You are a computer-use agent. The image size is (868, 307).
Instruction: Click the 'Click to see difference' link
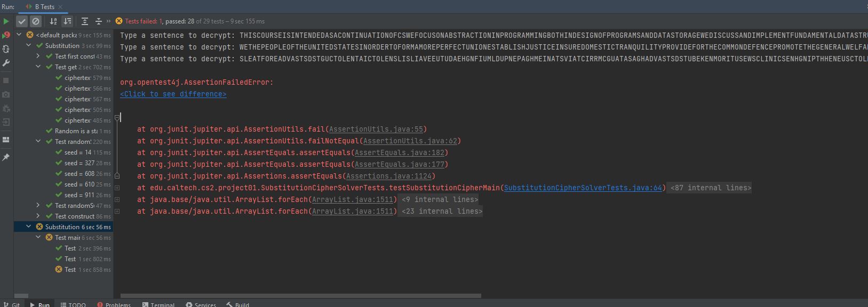click(173, 94)
